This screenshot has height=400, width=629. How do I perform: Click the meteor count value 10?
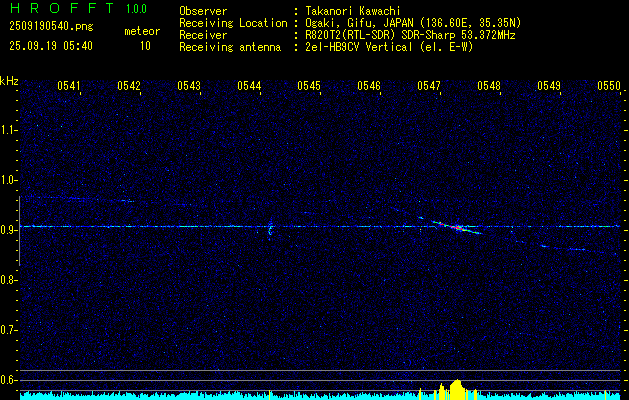coord(145,45)
